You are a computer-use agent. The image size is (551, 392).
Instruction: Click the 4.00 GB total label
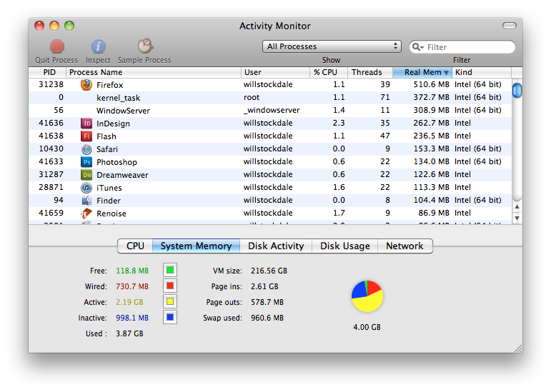pos(367,327)
